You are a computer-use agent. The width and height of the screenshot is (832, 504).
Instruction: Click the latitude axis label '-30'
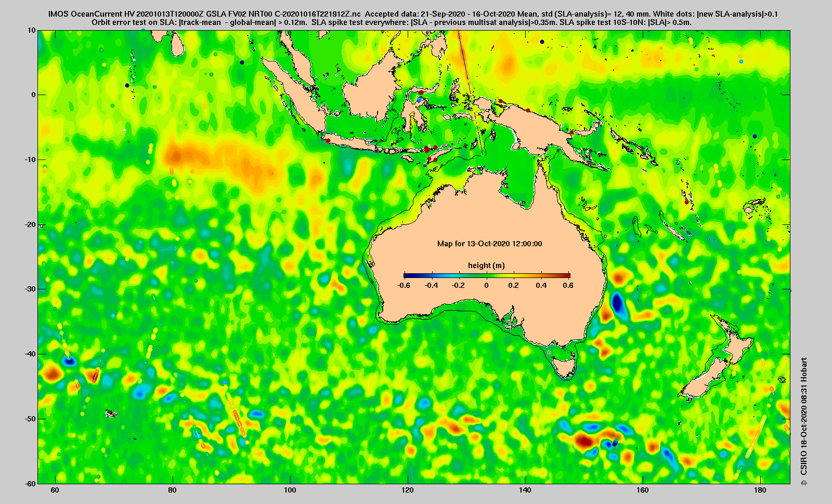coord(31,289)
